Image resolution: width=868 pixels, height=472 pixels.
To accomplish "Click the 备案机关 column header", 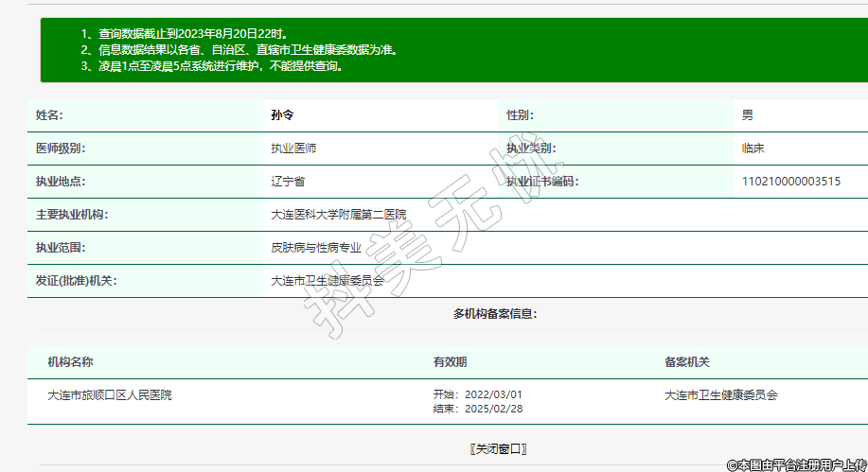I will pyautogui.click(x=687, y=362).
